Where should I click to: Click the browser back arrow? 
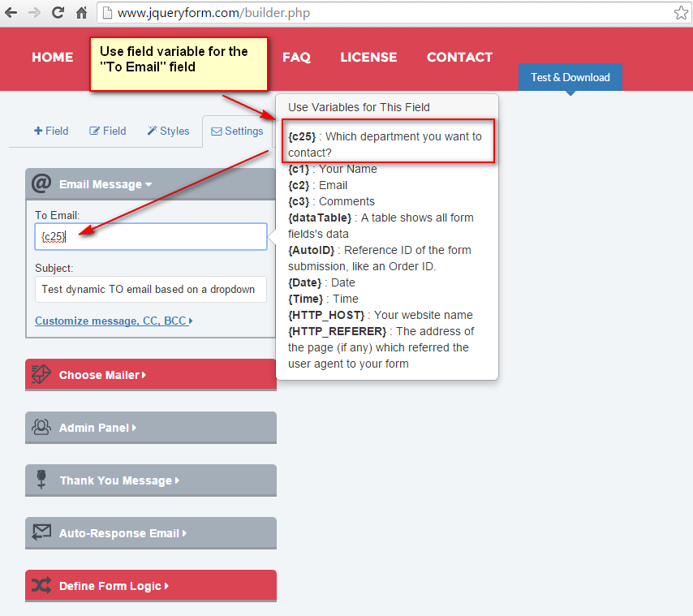pyautogui.click(x=11, y=13)
